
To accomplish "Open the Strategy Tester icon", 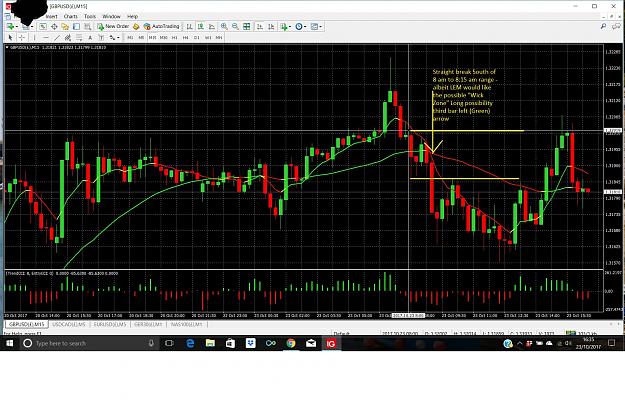I will [87, 27].
